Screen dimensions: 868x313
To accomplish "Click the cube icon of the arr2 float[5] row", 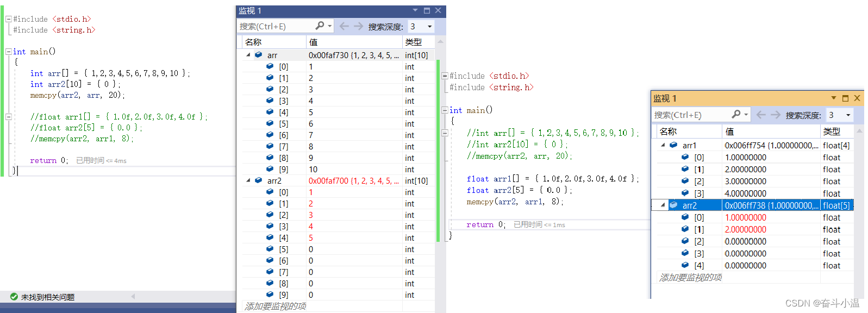I will tap(673, 205).
